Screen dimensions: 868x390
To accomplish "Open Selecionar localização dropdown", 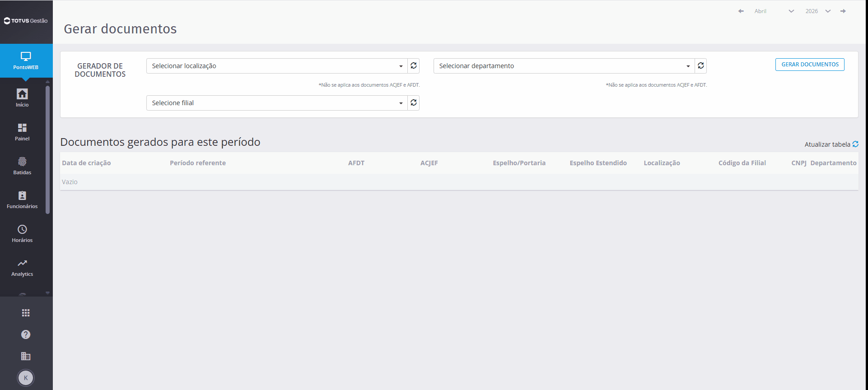I will tap(277, 66).
